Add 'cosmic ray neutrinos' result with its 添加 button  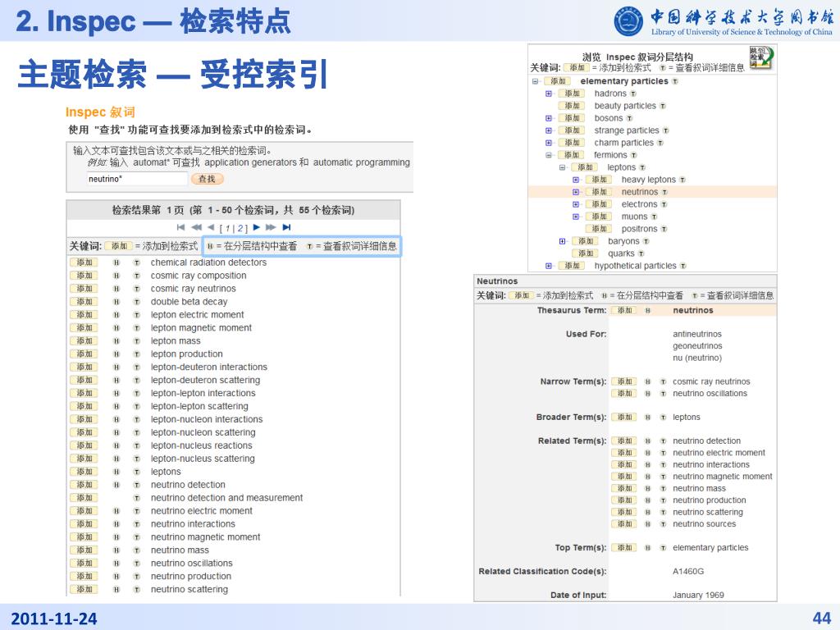[x=84, y=289]
